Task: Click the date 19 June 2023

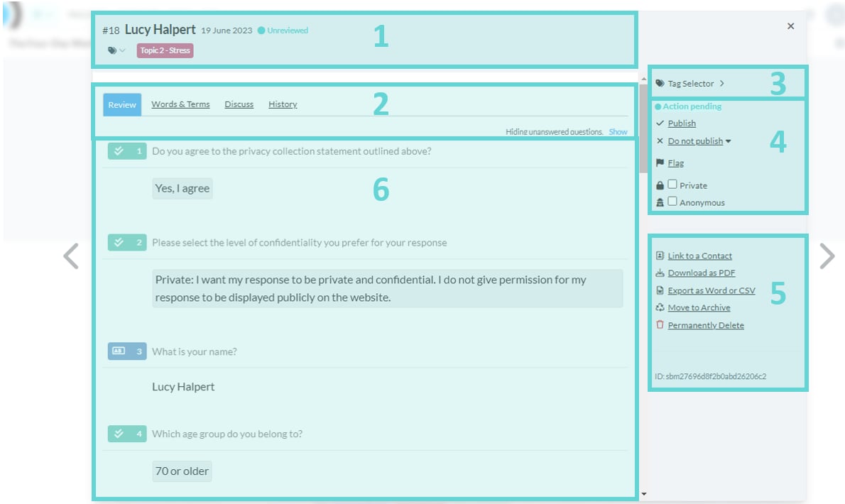Action: [x=227, y=31]
